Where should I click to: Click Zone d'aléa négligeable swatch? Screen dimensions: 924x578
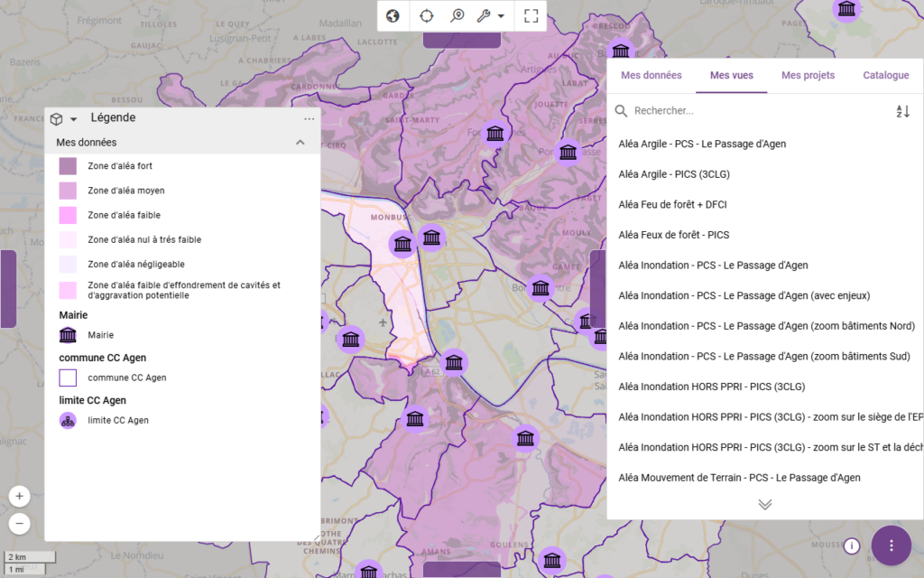(68, 265)
